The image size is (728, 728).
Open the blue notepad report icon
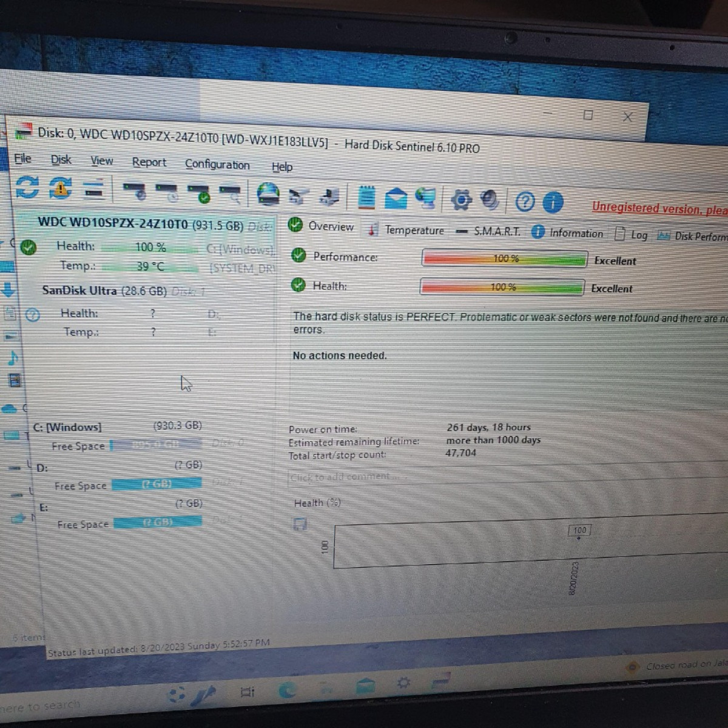(366, 198)
